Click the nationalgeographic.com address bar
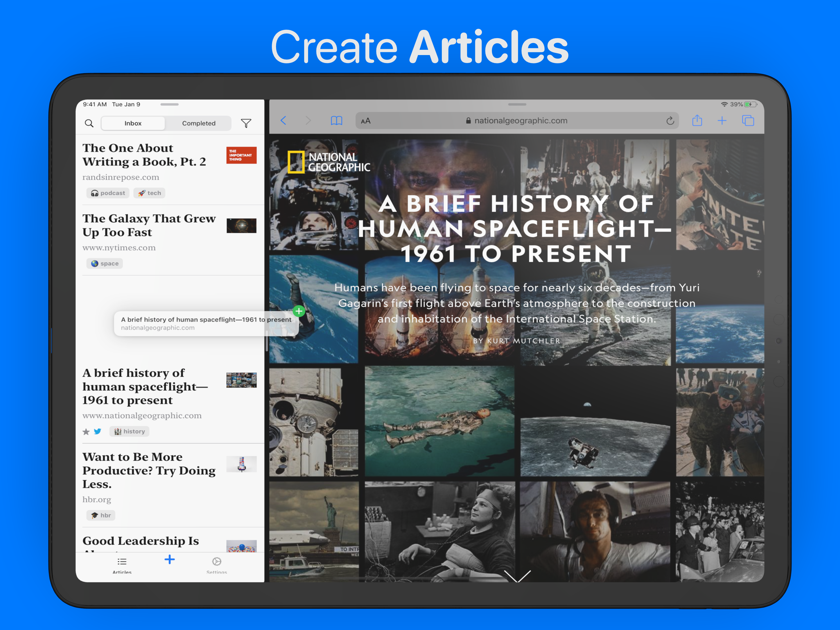840x630 pixels. (x=517, y=121)
